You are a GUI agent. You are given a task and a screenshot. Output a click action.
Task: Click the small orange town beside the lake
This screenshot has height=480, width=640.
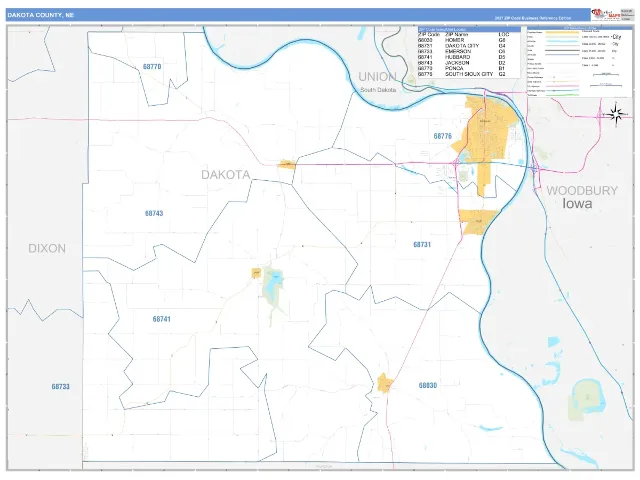click(256, 273)
